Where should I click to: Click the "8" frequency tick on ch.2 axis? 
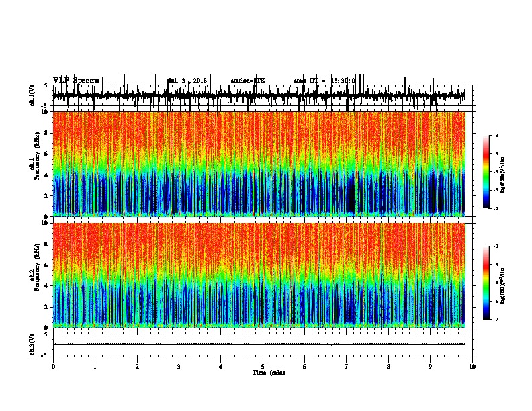[x=47, y=244]
